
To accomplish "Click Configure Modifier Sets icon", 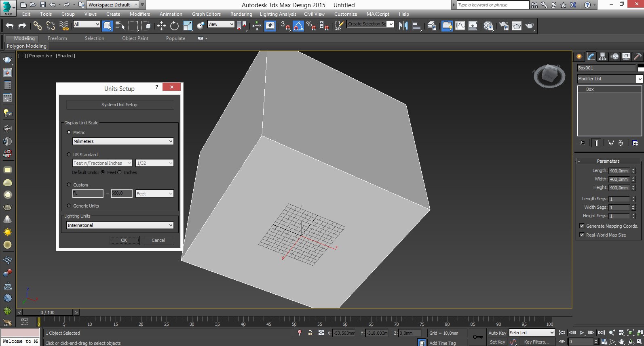I will 635,143.
